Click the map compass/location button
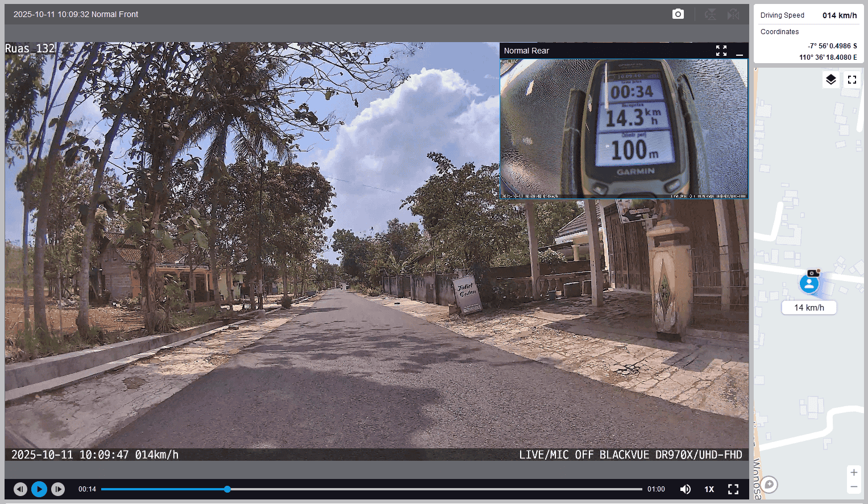The height and width of the screenshot is (504, 868). coord(769,484)
